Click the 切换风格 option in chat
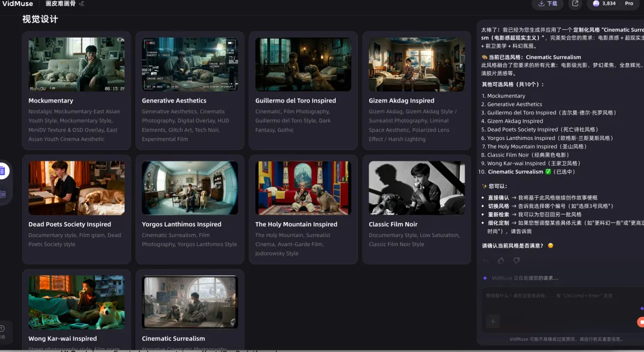This screenshot has height=352, width=644. point(498,206)
